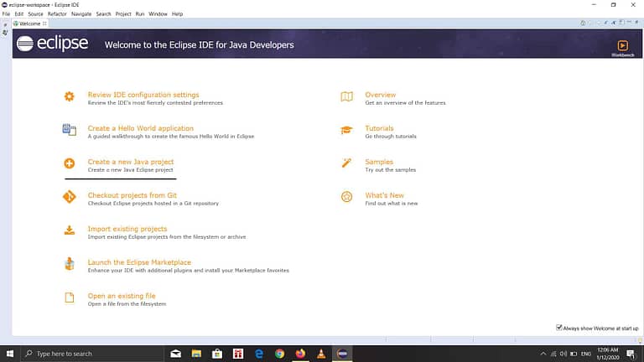644x362 pixels.
Task: Click the Eclipse icon in the taskbar
Action: click(x=342, y=354)
